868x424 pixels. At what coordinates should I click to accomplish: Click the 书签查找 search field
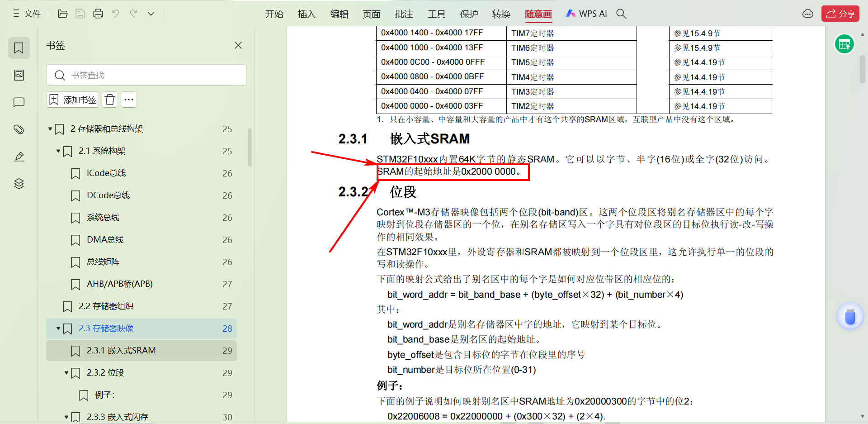coord(146,75)
